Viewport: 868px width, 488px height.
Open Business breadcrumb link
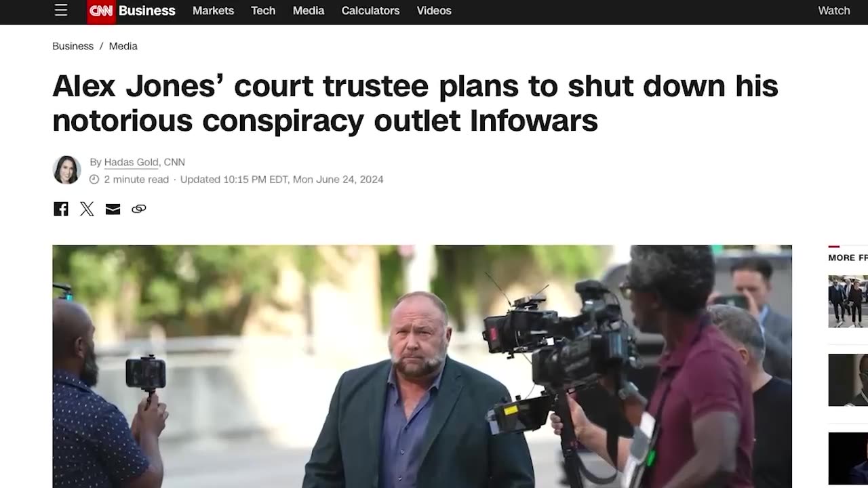(73, 46)
